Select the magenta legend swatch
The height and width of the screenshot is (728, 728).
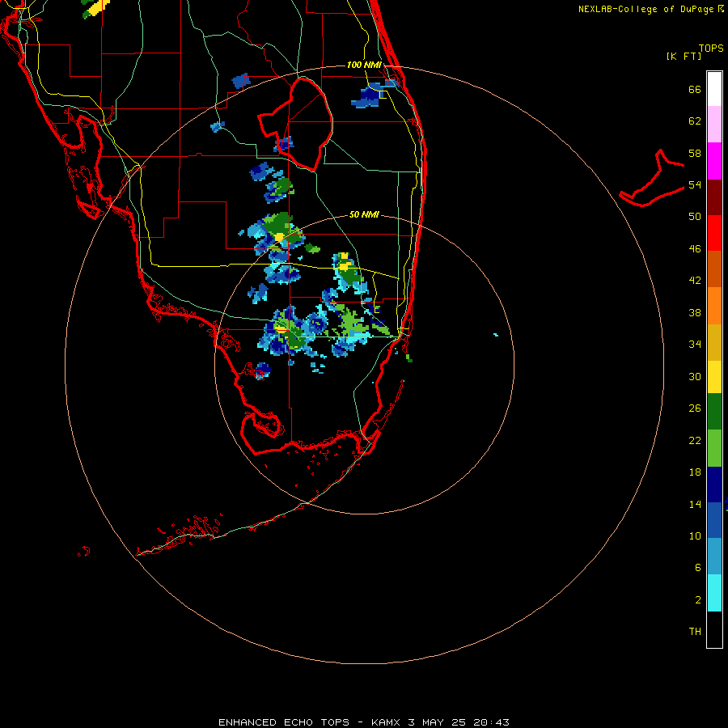[x=714, y=161]
